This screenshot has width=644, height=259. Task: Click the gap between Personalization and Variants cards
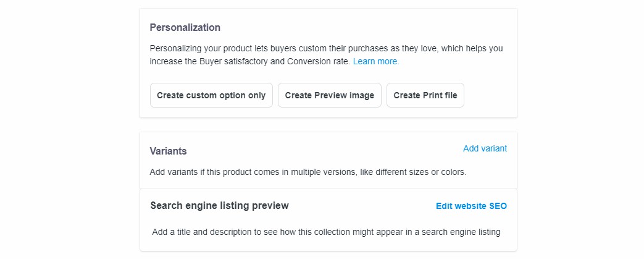[x=328, y=124]
